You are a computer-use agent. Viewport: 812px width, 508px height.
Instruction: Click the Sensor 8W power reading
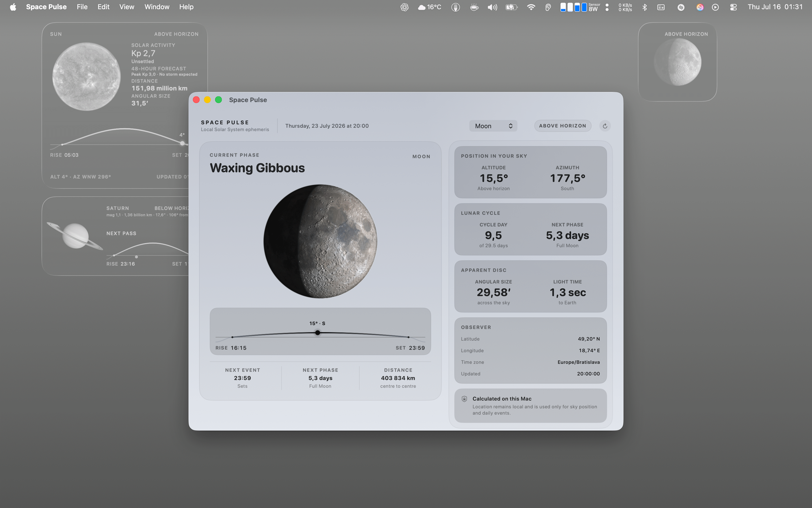coord(594,7)
